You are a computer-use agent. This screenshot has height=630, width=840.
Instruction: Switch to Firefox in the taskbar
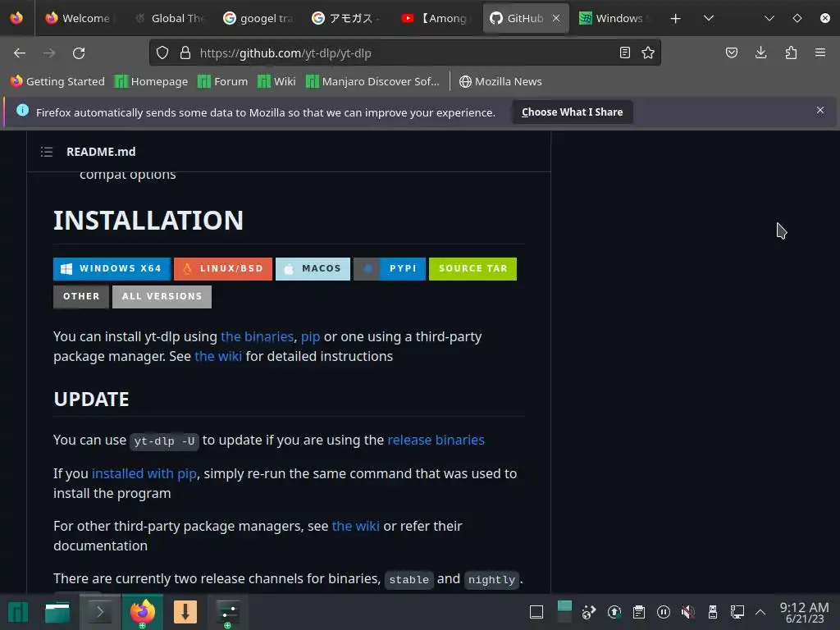point(143,611)
